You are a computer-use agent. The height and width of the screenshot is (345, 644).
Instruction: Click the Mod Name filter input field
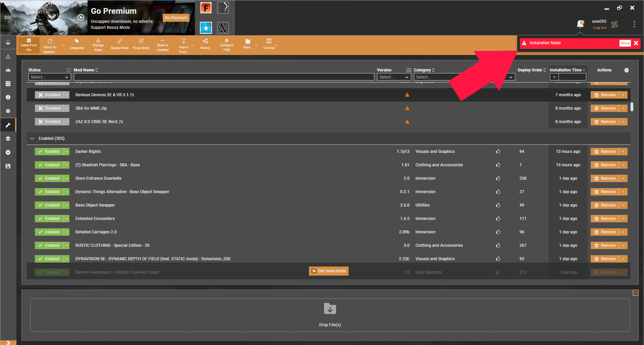tap(224, 77)
